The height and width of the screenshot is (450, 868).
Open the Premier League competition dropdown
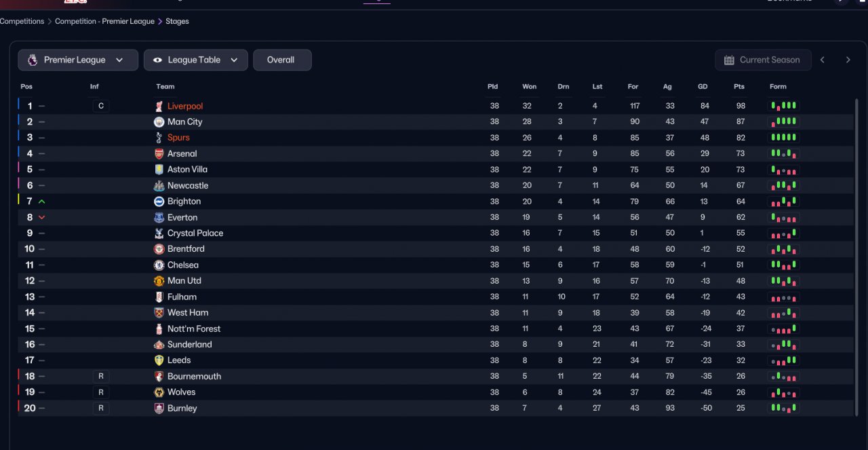[78, 60]
